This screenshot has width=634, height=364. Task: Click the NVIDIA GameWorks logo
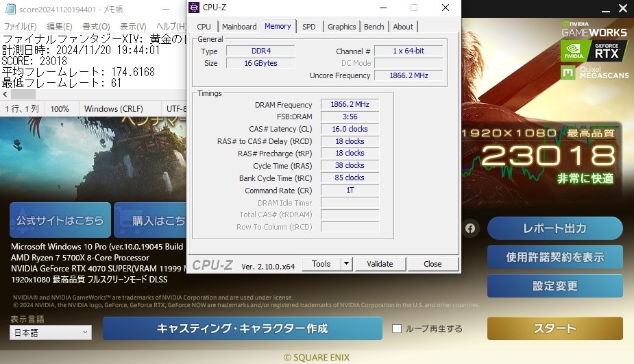[594, 29]
